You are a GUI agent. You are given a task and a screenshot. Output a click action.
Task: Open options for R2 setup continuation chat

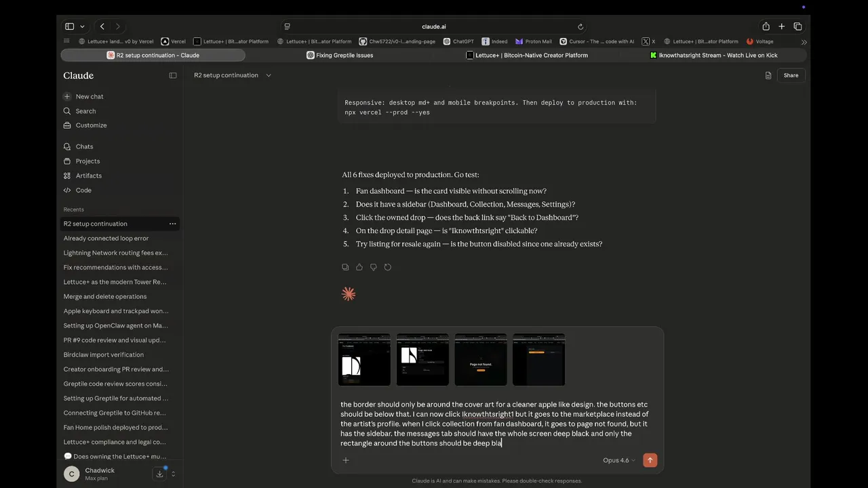point(172,224)
